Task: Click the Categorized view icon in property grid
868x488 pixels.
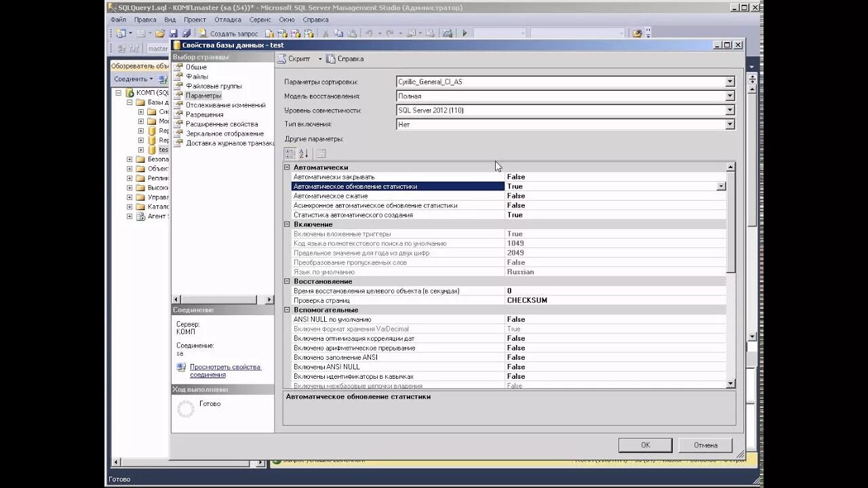Action: pyautogui.click(x=290, y=154)
